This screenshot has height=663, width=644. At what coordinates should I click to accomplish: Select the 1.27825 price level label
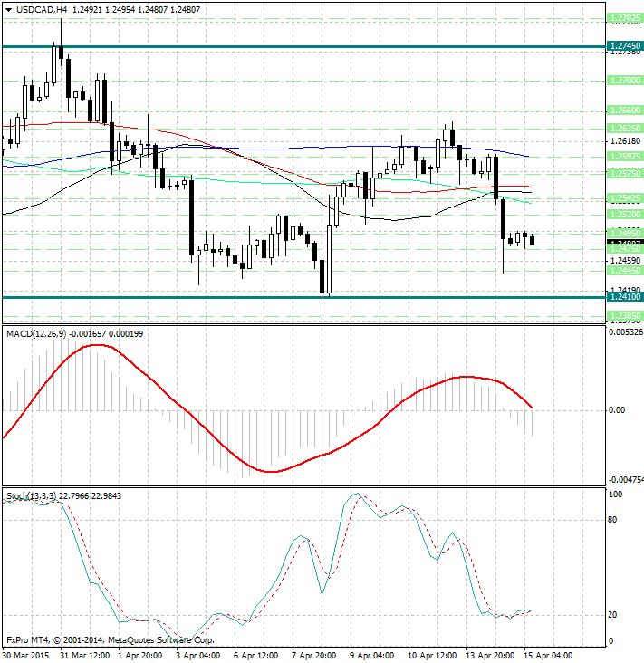626,18
